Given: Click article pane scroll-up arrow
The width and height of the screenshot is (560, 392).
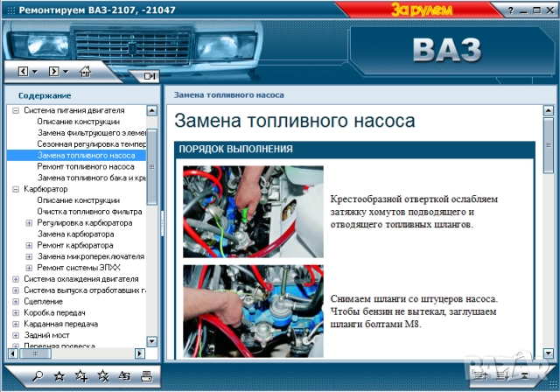Looking at the screenshot, I should (x=549, y=110).
